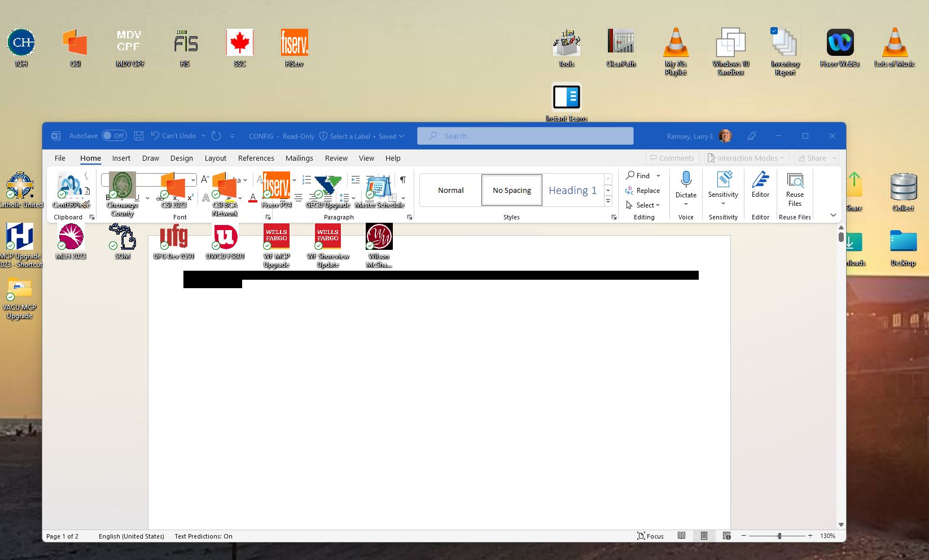Open the Fiserv WebEx desktop icon

click(840, 48)
